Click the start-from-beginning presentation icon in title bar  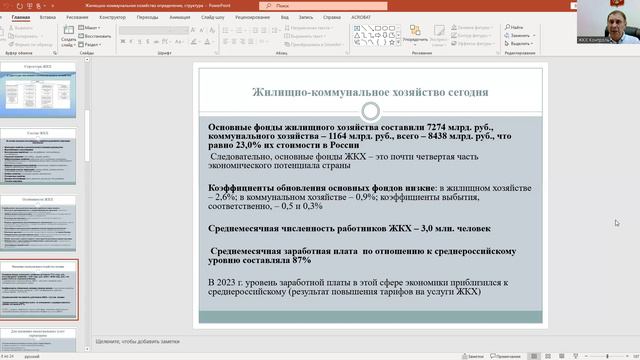(30, 6)
